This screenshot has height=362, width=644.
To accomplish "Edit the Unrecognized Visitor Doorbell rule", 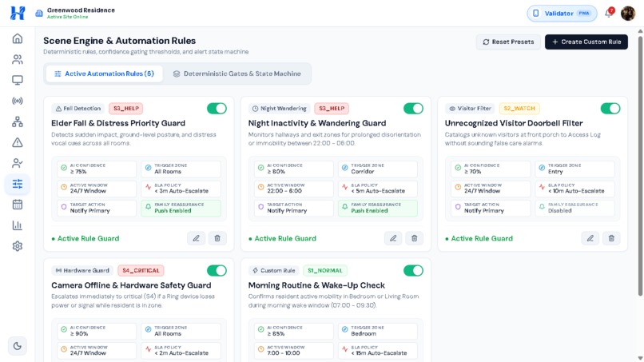I will pyautogui.click(x=590, y=238).
